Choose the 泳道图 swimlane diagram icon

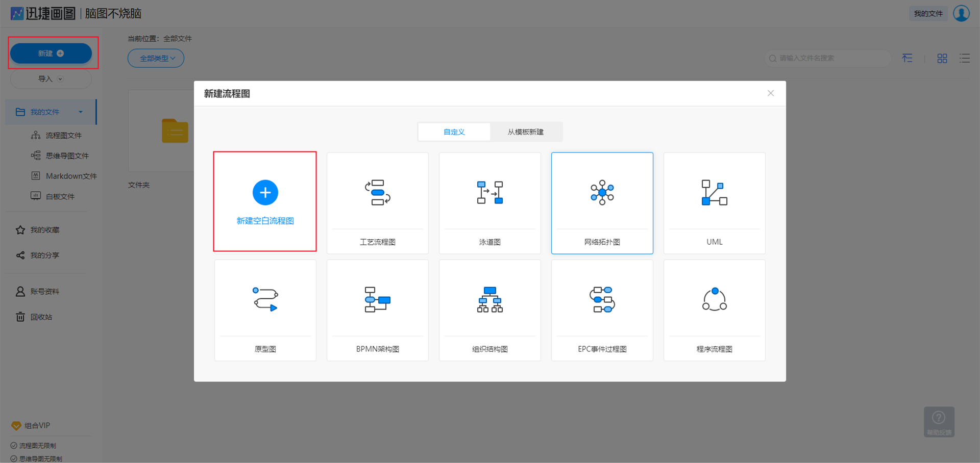(x=489, y=193)
